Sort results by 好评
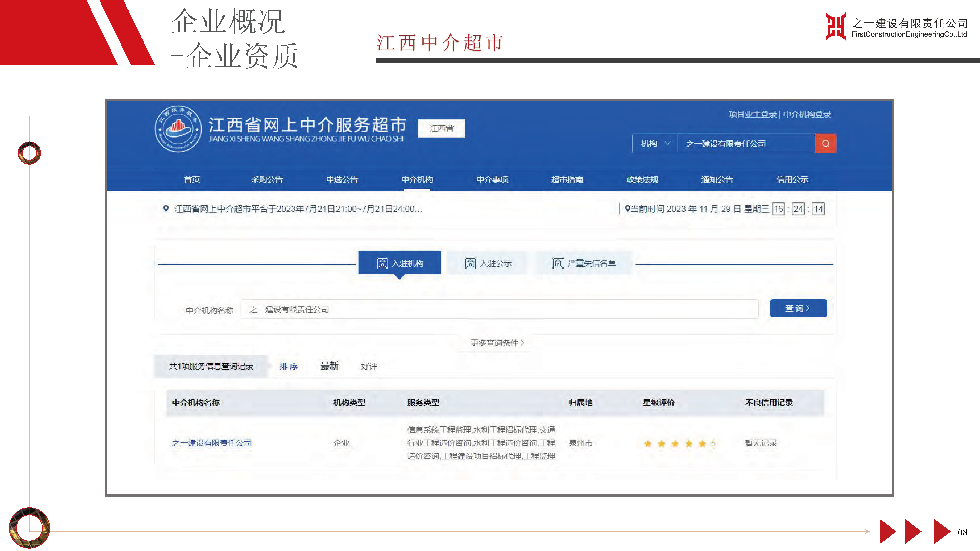980x551 pixels. 369,366
